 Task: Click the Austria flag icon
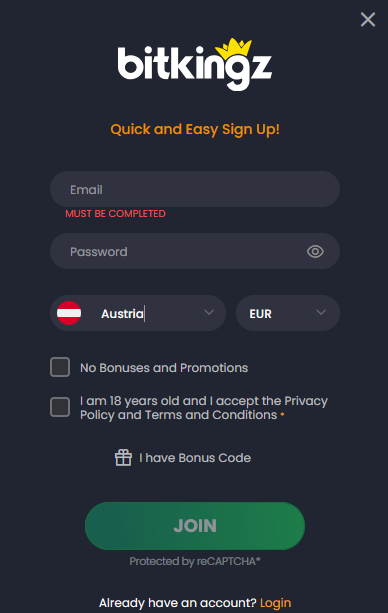pyautogui.click(x=69, y=313)
